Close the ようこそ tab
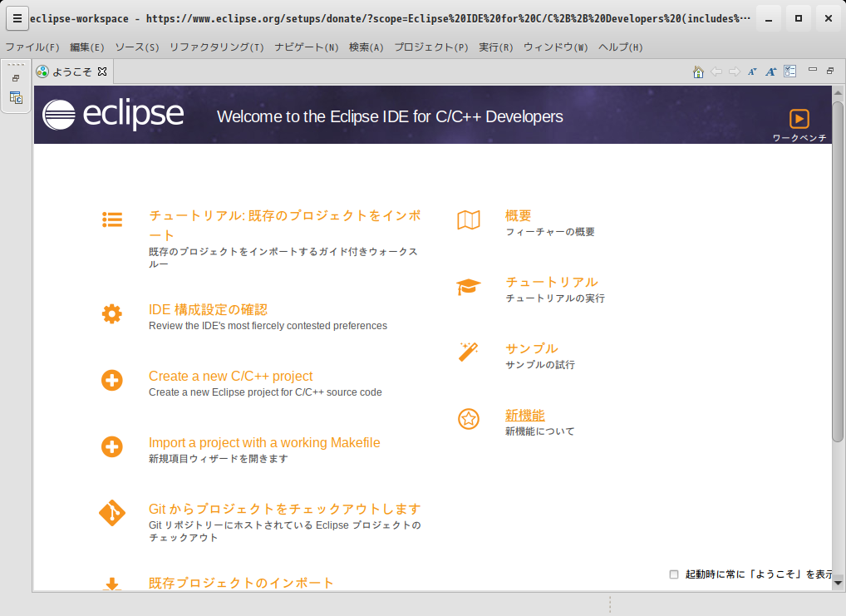Image resolution: width=846 pixels, height=616 pixels. tap(102, 71)
